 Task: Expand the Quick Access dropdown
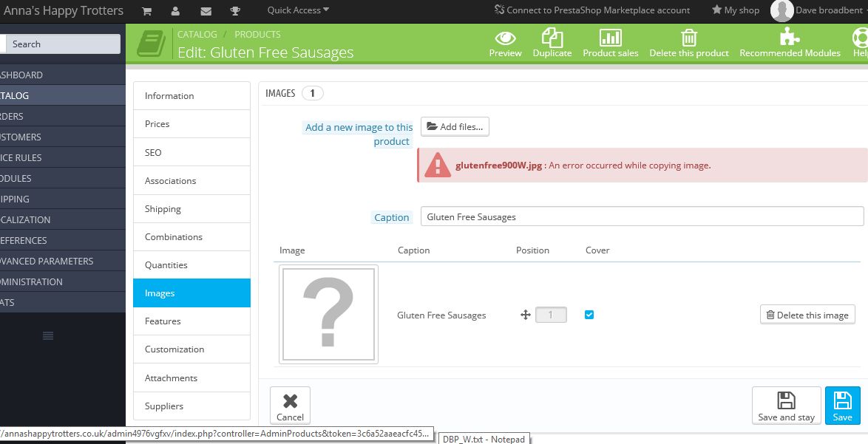coord(298,10)
